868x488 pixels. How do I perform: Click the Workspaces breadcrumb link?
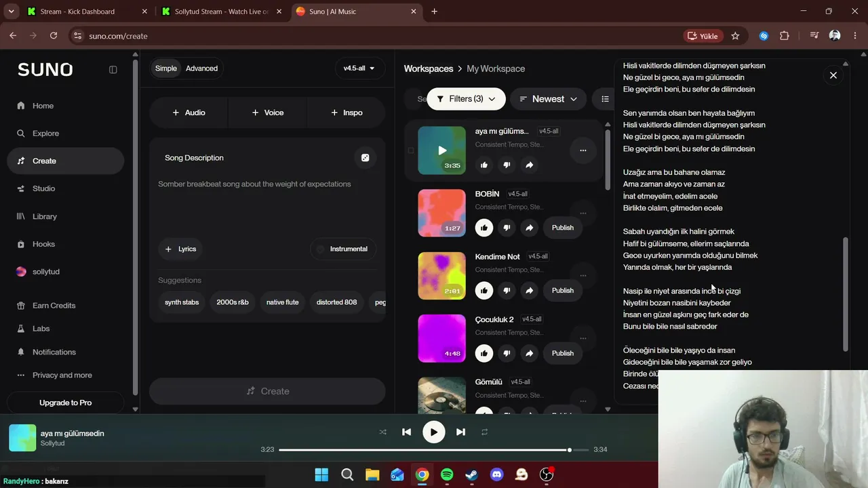(429, 68)
